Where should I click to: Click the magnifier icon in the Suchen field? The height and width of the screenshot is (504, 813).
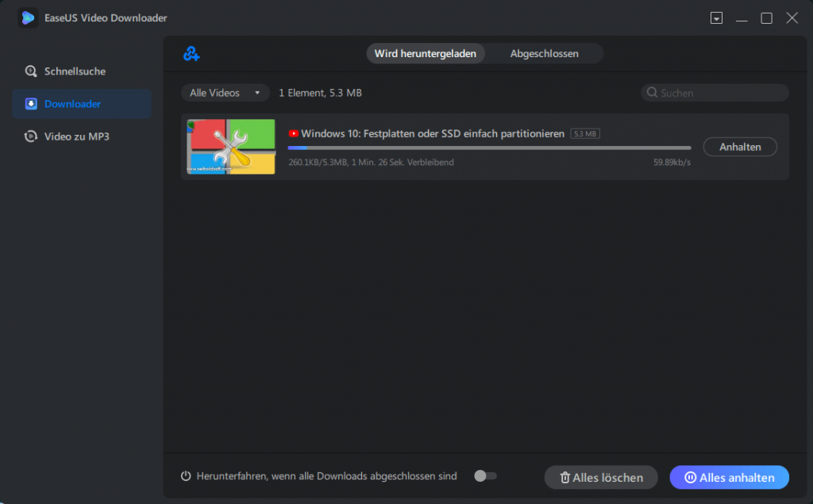(x=651, y=93)
